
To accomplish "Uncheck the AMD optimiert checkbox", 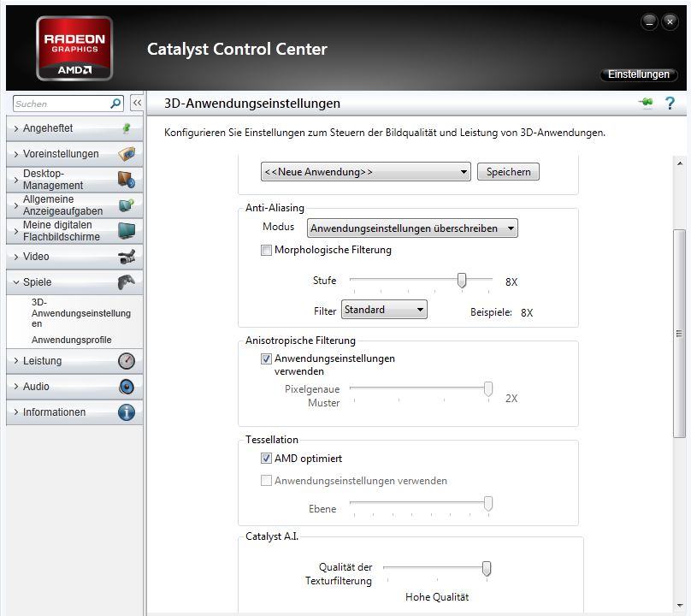I will pyautogui.click(x=266, y=459).
